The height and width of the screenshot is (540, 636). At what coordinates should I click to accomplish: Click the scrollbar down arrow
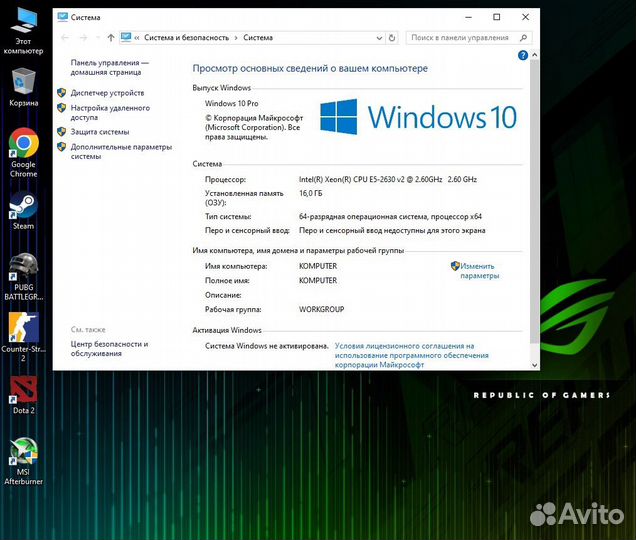pos(535,365)
